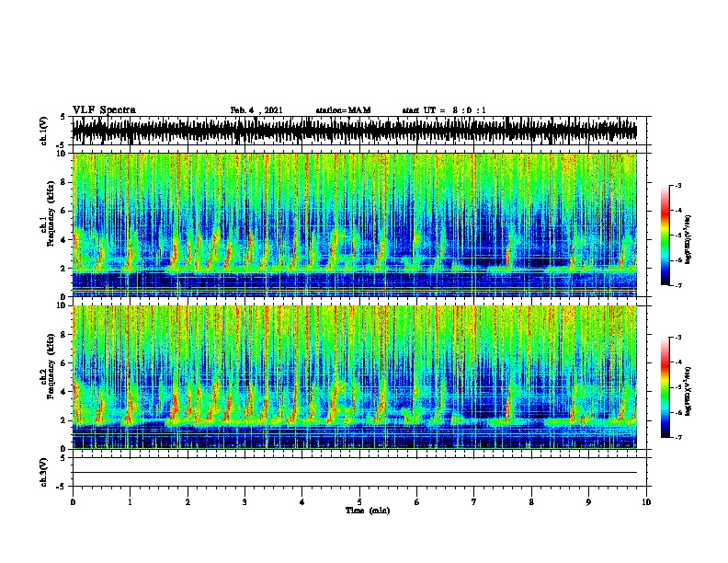This screenshot has width=728, height=563.
Task: Click the ch.1 spectrogram color scale bar
Action: click(665, 236)
